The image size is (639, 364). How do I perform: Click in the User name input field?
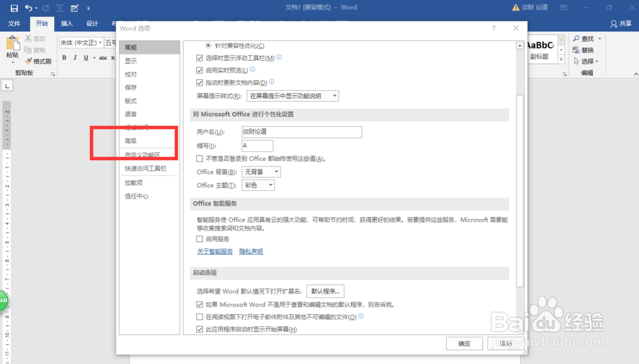click(302, 132)
